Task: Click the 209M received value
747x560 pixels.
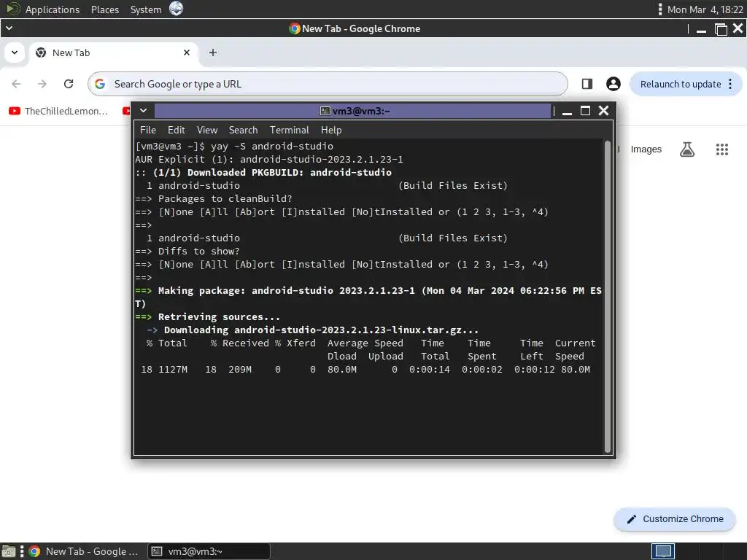Action: 239,370
